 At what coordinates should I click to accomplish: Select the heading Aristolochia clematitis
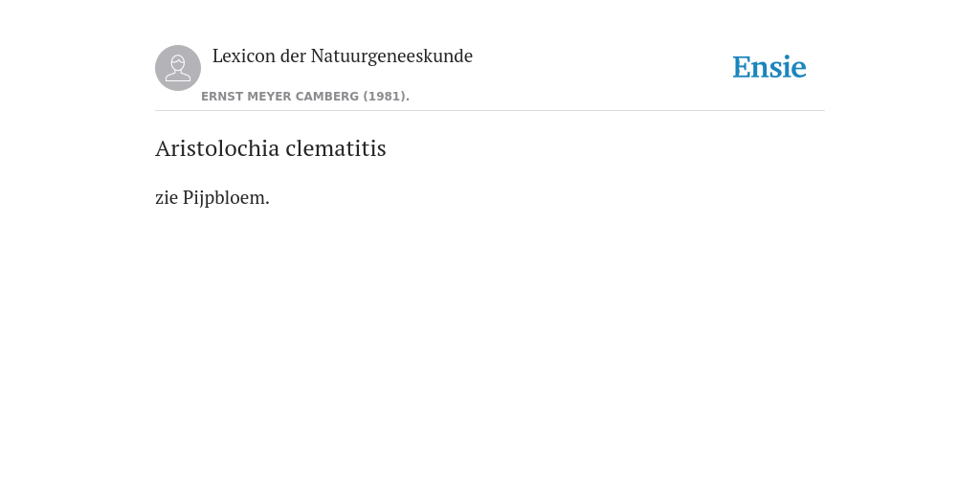(x=271, y=148)
